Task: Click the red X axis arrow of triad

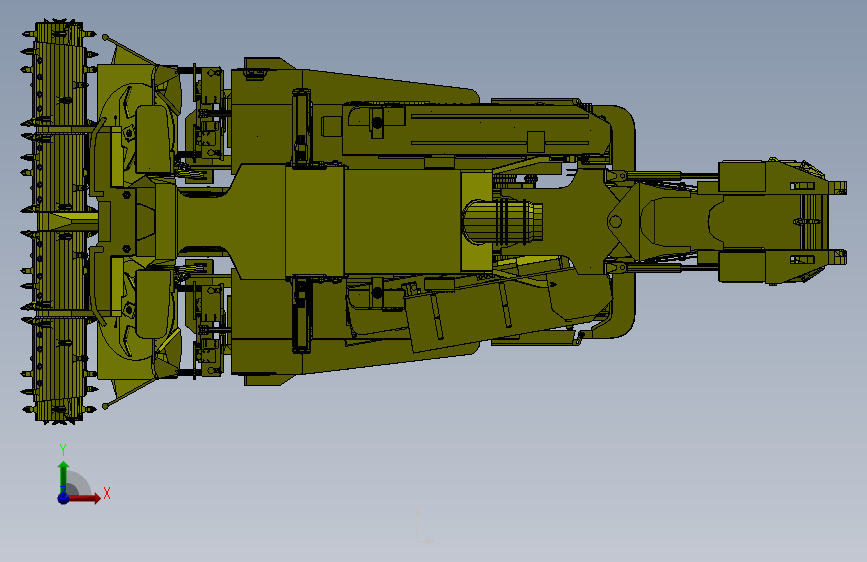Action: point(84,498)
